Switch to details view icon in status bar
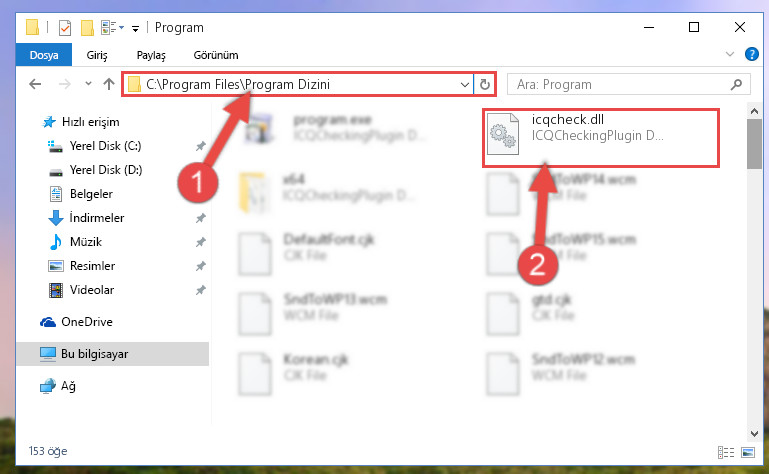769x474 pixels. point(726,452)
